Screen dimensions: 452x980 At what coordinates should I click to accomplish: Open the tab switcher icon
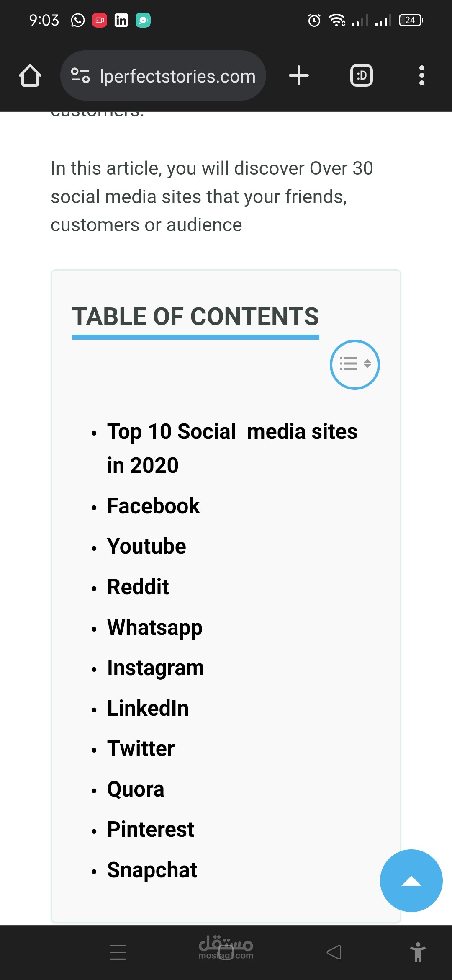pos(362,76)
